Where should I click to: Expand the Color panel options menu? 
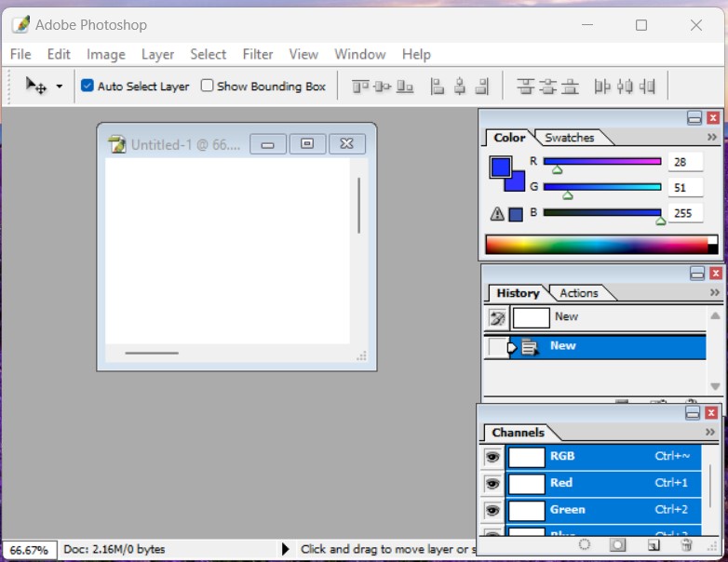(712, 138)
